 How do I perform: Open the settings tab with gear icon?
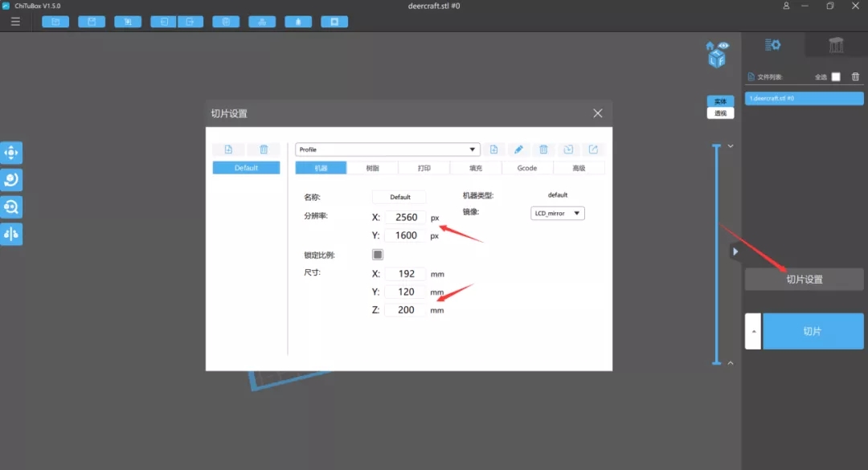(x=773, y=45)
